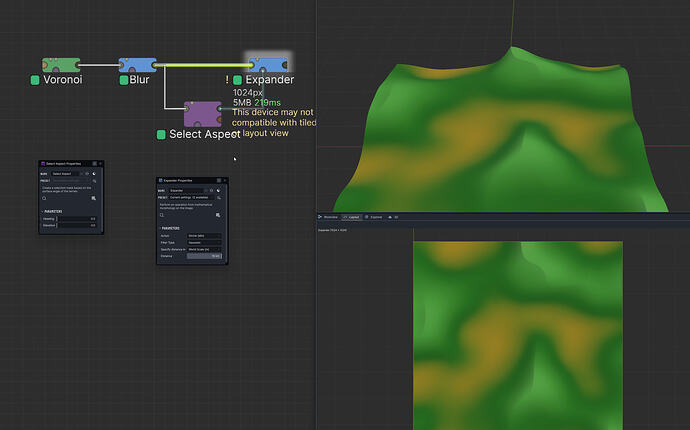This screenshot has width=690, height=430.
Task: Click the warning exclamation mark beside Expander
Action: (227, 80)
